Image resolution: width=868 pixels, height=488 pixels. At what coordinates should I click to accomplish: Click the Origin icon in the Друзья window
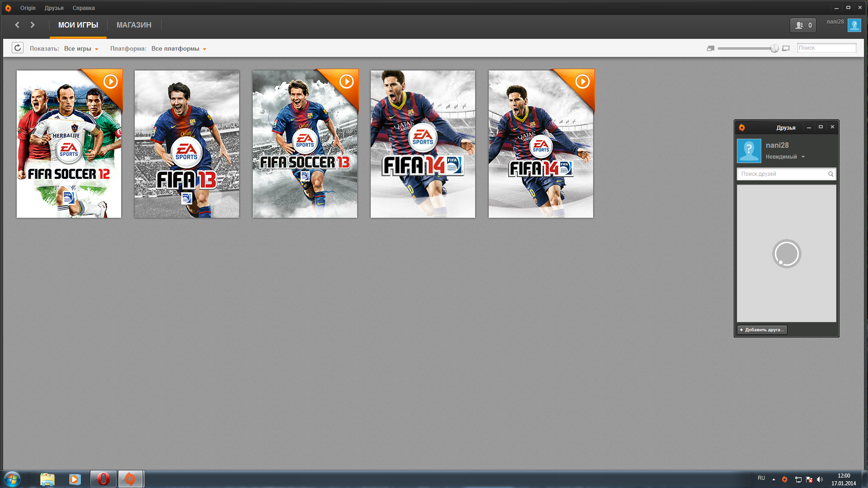[742, 128]
